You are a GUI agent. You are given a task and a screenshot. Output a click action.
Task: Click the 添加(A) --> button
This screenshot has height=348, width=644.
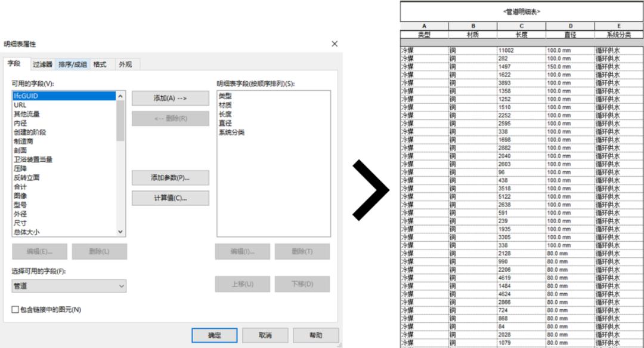click(169, 98)
